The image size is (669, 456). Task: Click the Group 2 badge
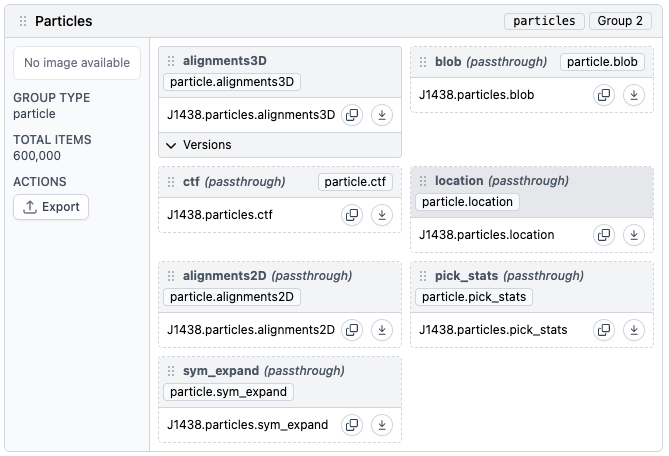pos(623,21)
